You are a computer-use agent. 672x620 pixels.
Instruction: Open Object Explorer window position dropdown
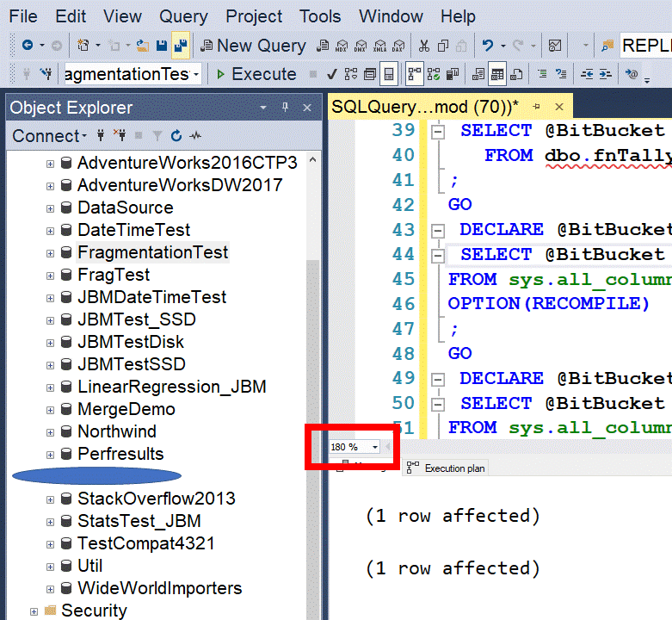[263, 108]
